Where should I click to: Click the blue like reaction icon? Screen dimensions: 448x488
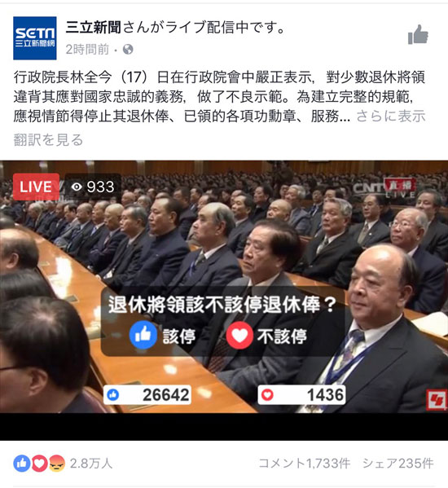[21, 464]
